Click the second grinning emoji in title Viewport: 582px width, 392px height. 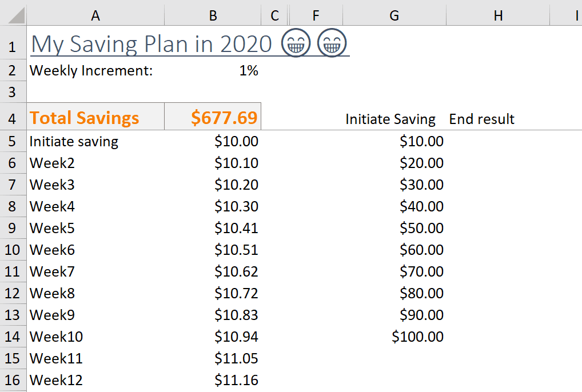[332, 43]
